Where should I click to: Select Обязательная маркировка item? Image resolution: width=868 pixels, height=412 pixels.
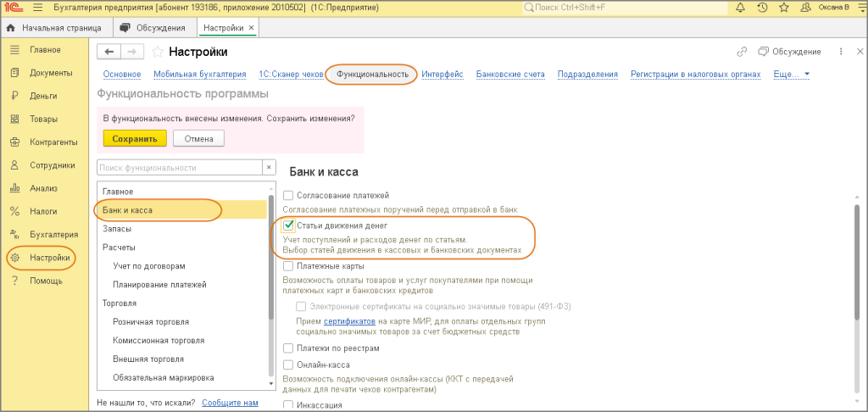pyautogui.click(x=181, y=378)
